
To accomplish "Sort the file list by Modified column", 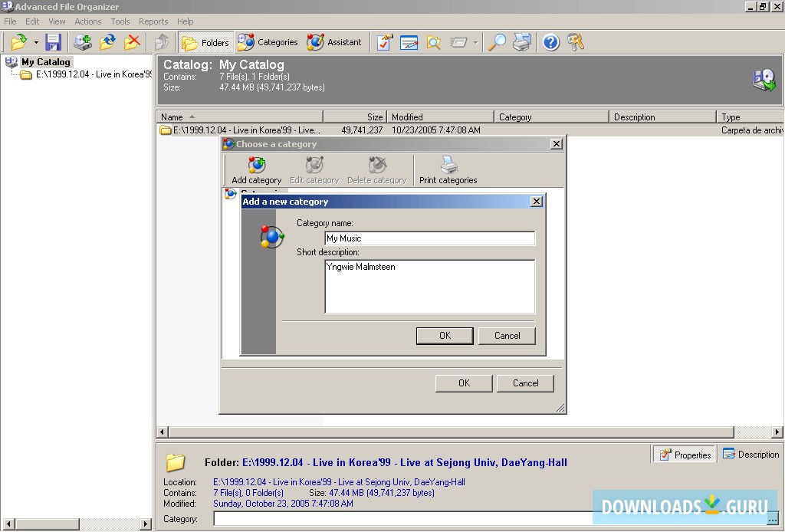I will click(441, 117).
